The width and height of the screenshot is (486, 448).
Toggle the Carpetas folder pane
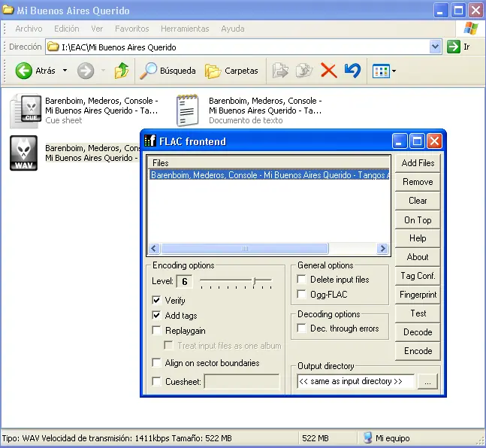[x=231, y=71]
